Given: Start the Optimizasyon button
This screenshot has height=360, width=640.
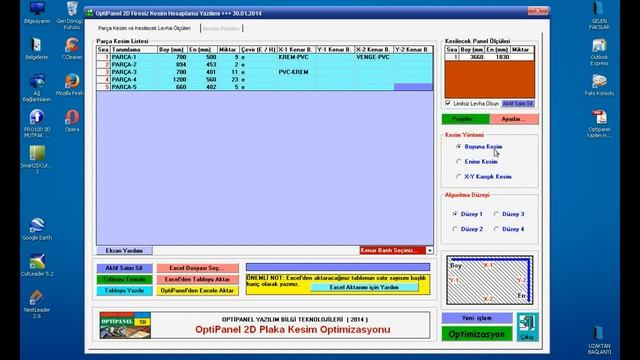Looking at the screenshot, I should (477, 334).
